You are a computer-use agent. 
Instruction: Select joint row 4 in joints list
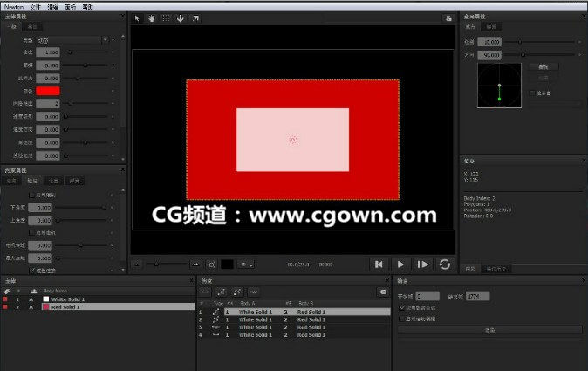pyautogui.click(x=294, y=335)
